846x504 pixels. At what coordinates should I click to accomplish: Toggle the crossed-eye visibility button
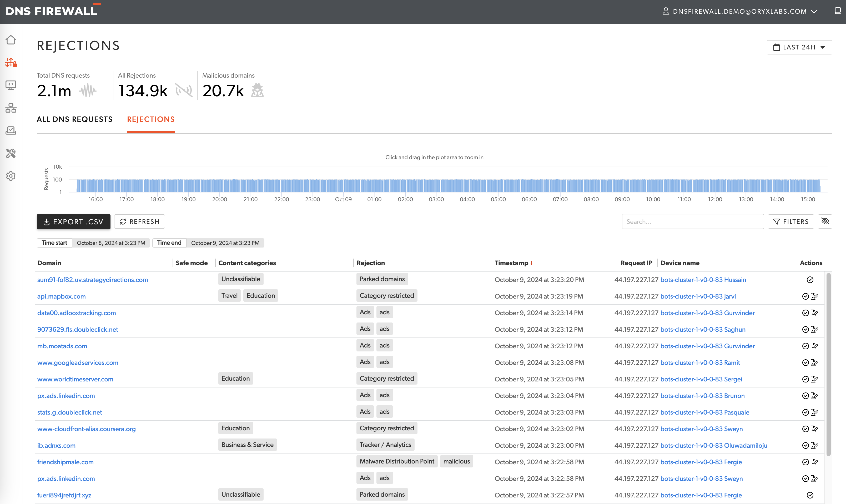click(825, 221)
